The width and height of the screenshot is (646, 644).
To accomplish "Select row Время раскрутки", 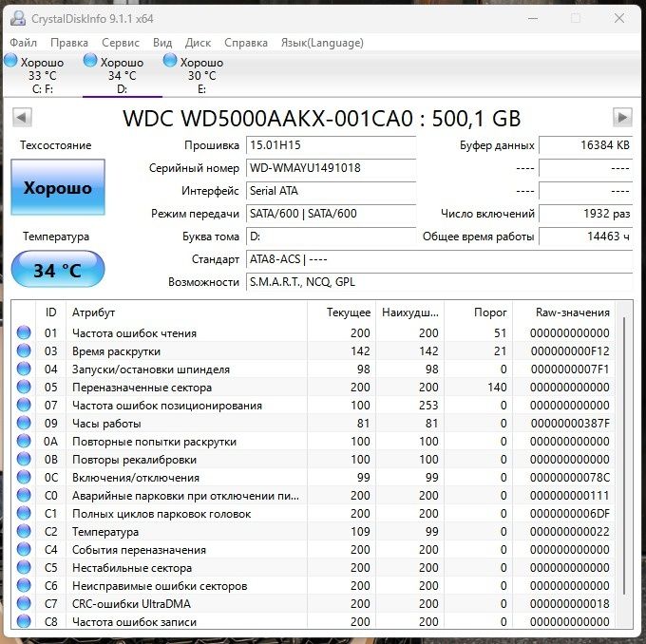I will [313, 350].
